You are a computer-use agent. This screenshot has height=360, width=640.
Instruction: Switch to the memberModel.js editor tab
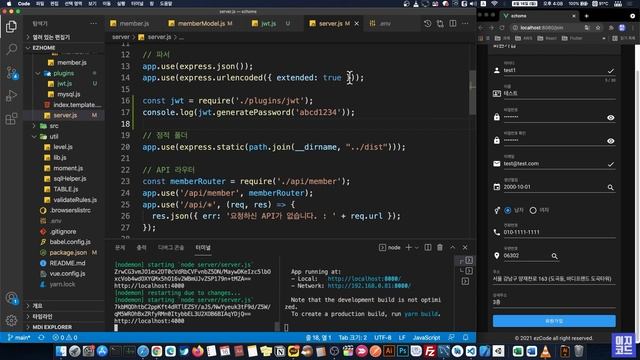200,24
